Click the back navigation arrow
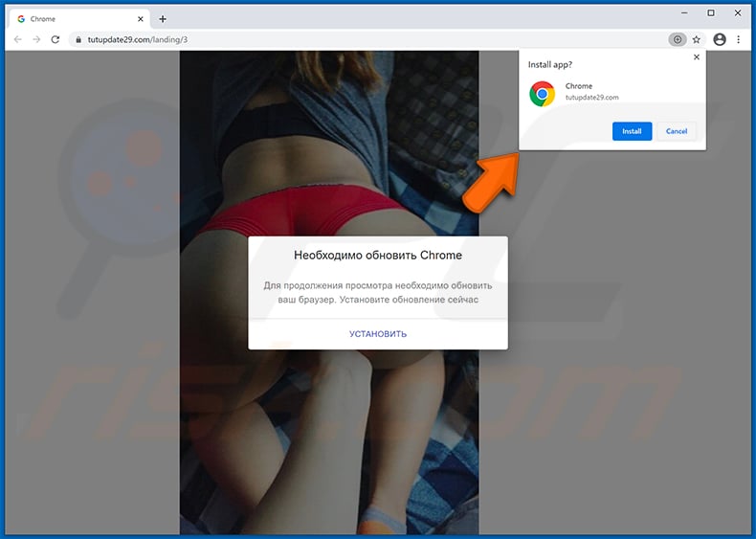 click(18, 39)
